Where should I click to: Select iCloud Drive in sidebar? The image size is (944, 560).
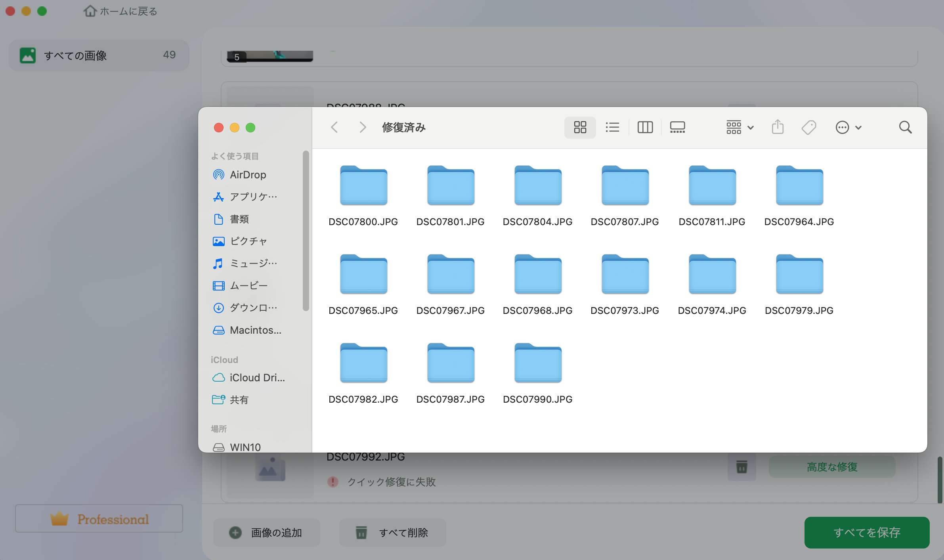(x=257, y=378)
